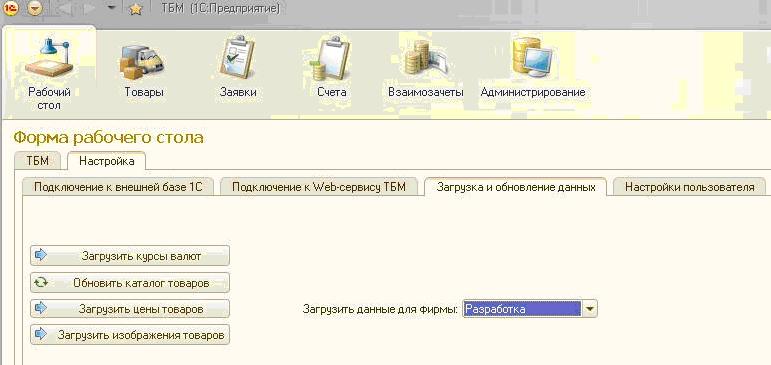Switch to the ТБМ tab
771x365 pixels.
[37, 161]
